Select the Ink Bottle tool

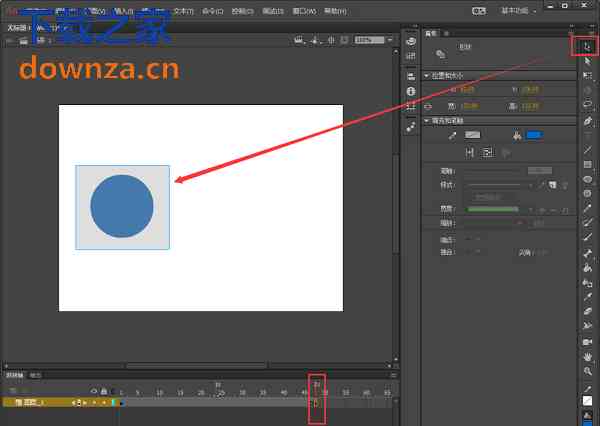587,283
